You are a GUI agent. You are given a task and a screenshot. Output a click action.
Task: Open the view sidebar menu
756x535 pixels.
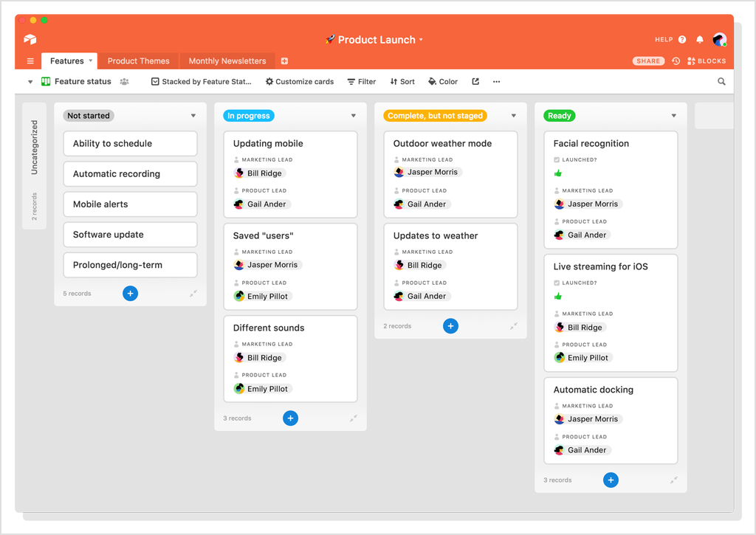click(x=30, y=81)
